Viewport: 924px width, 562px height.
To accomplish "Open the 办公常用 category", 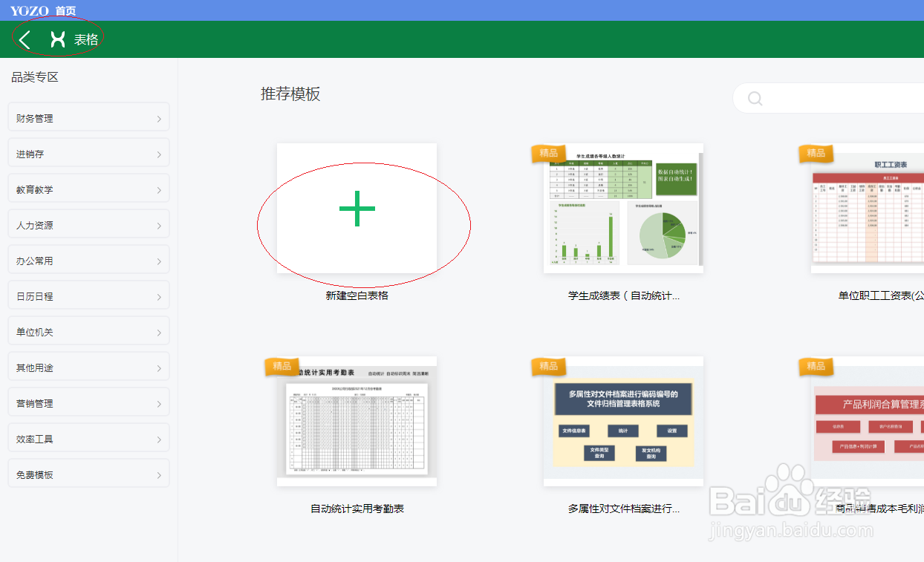I will point(88,261).
